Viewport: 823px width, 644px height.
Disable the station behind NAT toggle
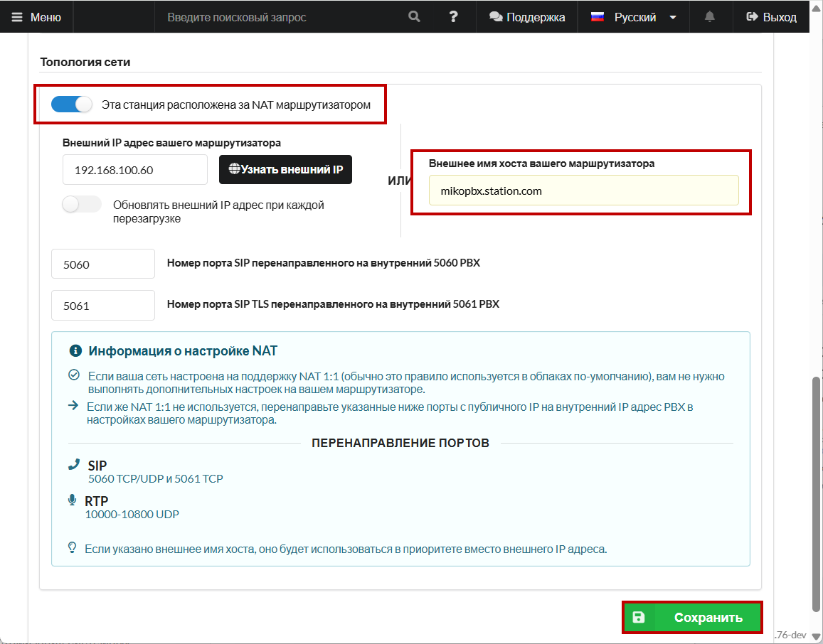click(x=72, y=104)
